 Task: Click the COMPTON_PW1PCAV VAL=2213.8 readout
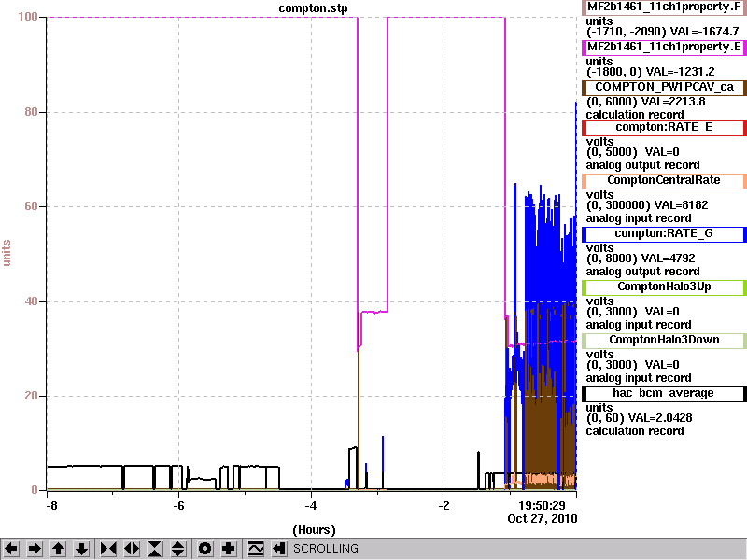tap(645, 102)
